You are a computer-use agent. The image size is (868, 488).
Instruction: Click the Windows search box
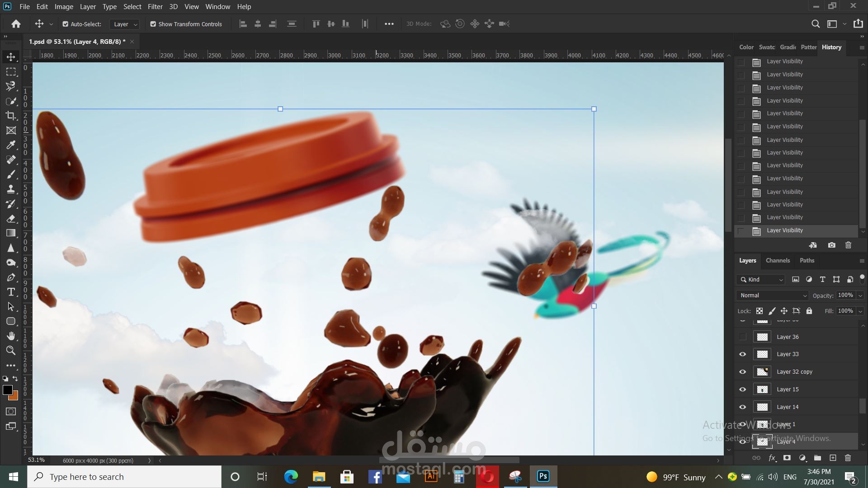click(124, 477)
